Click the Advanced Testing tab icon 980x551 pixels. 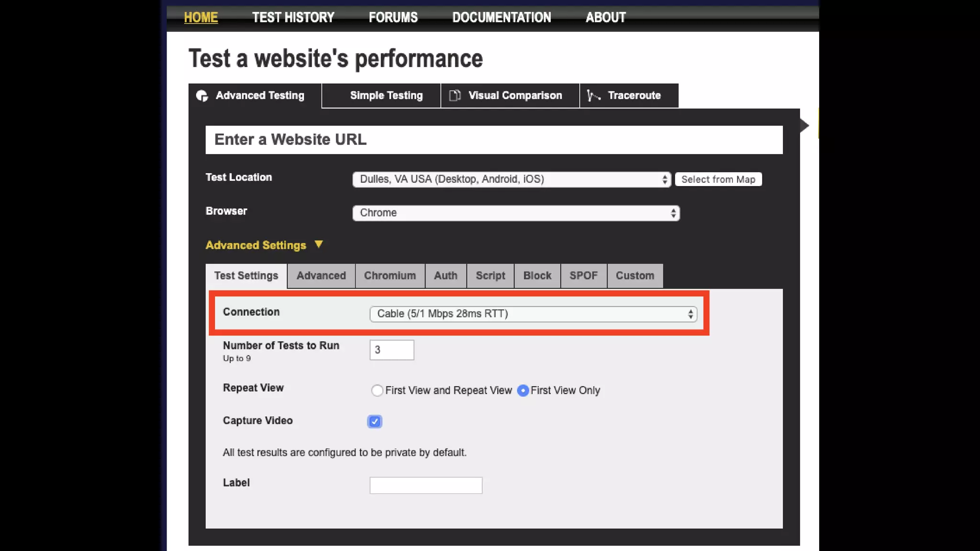[x=202, y=96]
